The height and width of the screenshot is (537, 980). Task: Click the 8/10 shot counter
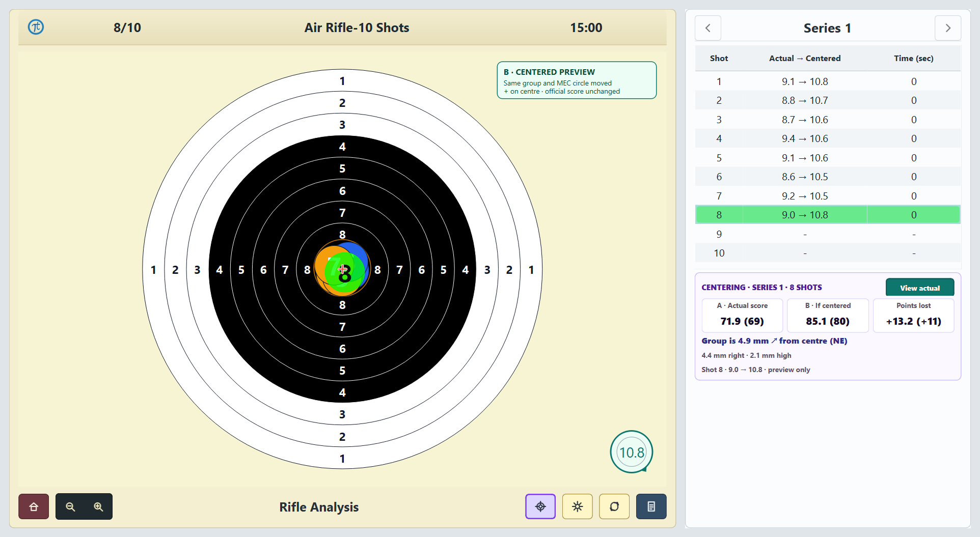pyautogui.click(x=127, y=27)
